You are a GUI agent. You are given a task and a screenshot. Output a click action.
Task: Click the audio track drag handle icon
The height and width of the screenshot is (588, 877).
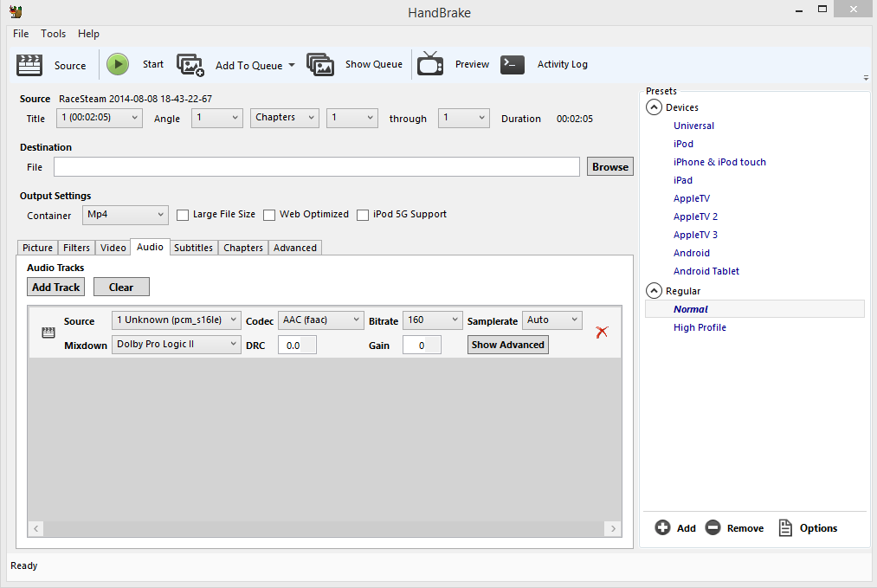click(x=48, y=333)
